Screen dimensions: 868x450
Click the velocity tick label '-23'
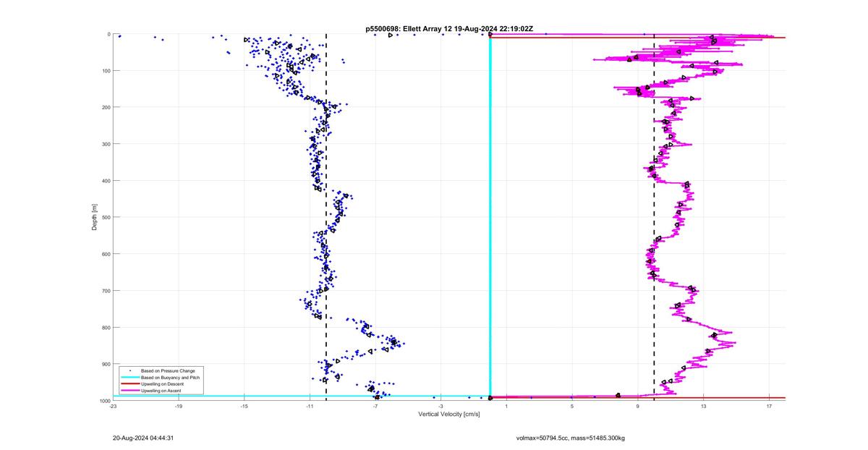tap(113, 407)
